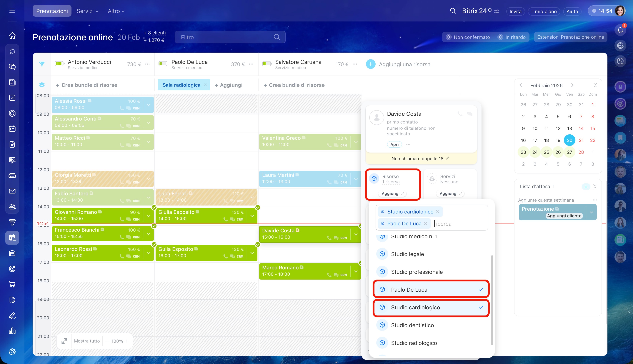
Task: Expand the Giovanni Romano booking chevron
Action: click(x=149, y=216)
